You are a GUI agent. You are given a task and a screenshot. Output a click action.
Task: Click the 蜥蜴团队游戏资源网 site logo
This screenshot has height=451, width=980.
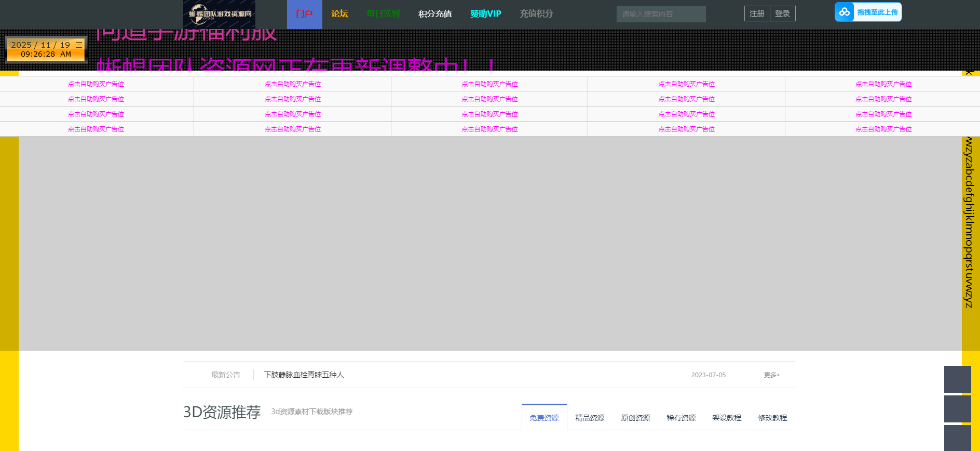pyautogui.click(x=220, y=14)
